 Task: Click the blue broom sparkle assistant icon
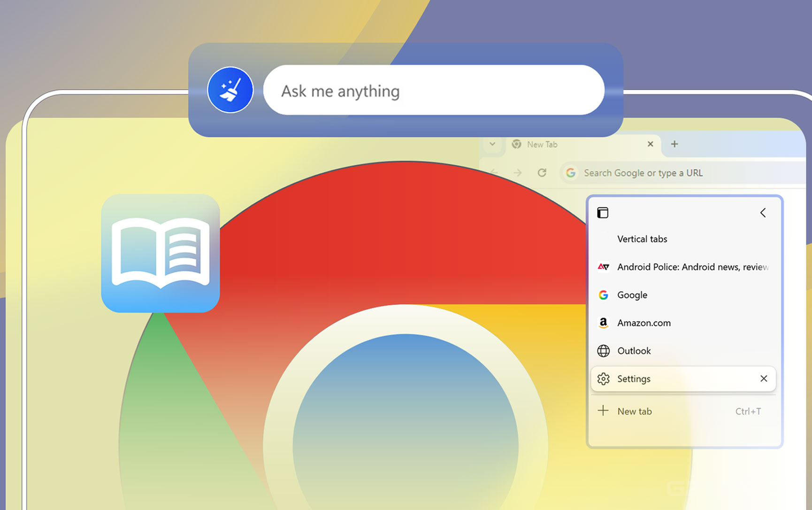tap(230, 90)
